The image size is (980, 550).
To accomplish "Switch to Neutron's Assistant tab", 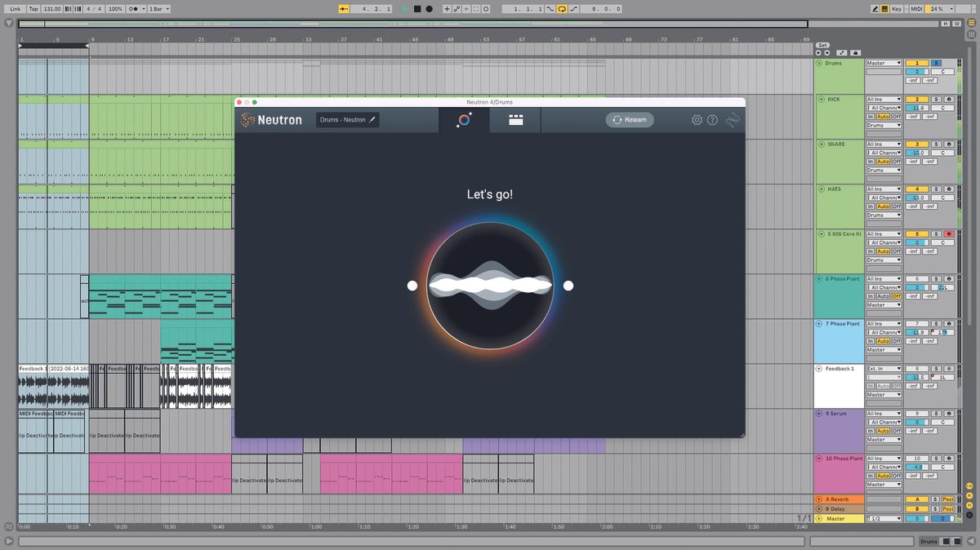I will (464, 119).
